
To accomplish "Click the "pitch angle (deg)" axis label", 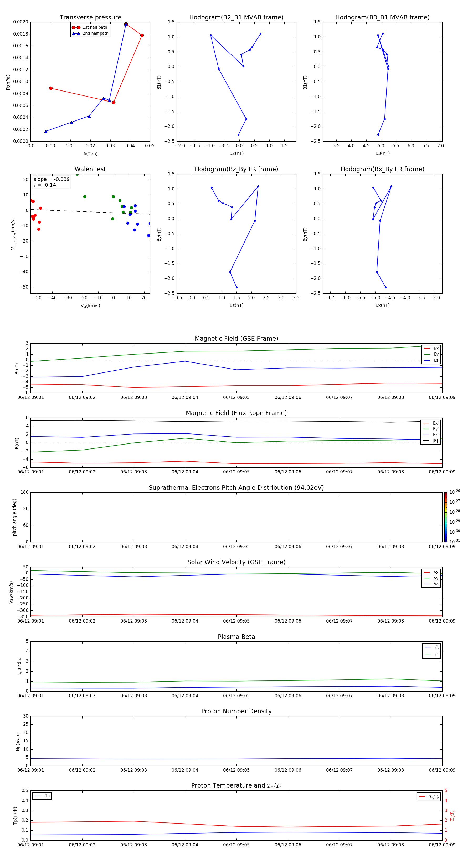I will (x=14, y=517).
